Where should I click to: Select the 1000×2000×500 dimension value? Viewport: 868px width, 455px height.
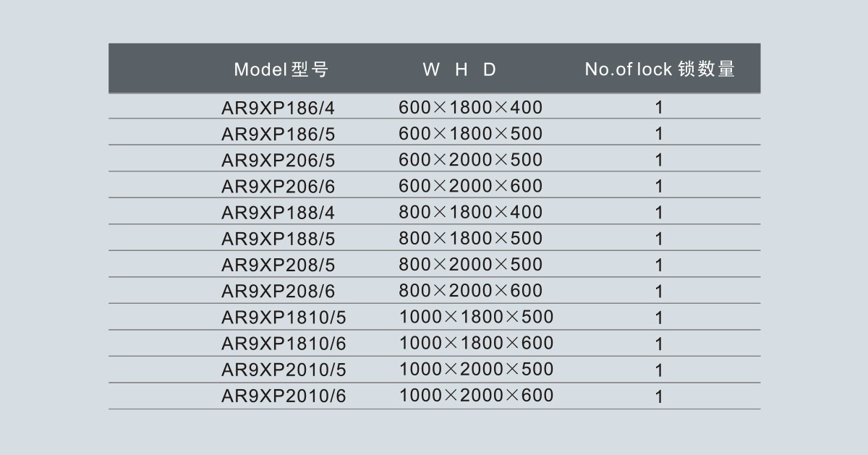pyautogui.click(x=476, y=370)
